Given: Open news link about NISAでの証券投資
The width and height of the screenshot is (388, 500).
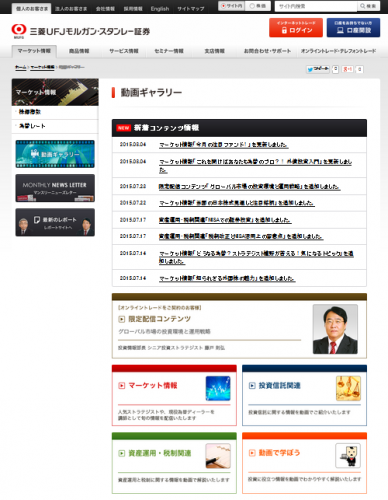Looking at the screenshot, I should pyautogui.click(x=225, y=220).
